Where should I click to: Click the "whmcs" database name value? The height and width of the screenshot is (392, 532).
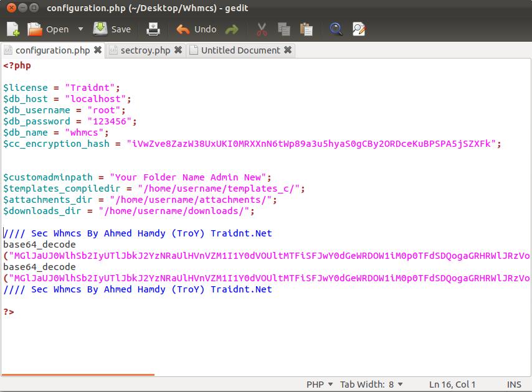84,133
